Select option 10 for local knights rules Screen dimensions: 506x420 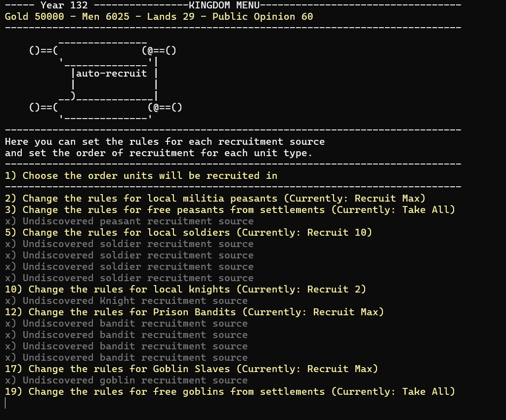[186, 290]
